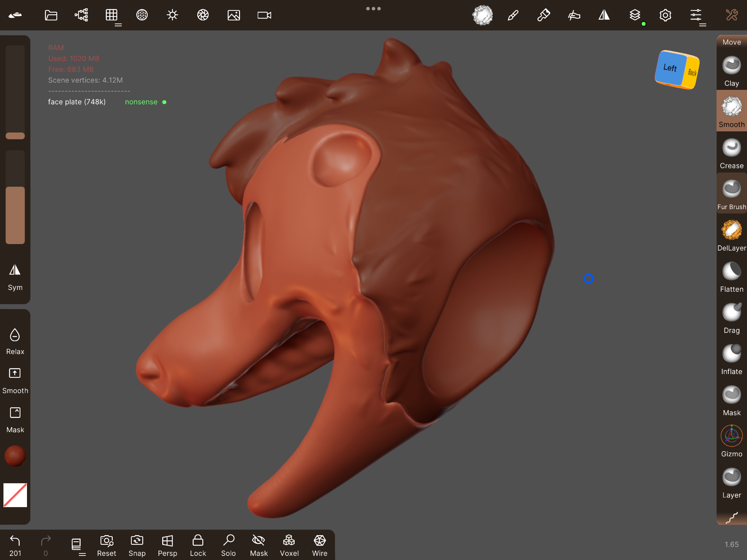
Task: Toggle the Smooth shortcut on left panel
Action: click(15, 381)
